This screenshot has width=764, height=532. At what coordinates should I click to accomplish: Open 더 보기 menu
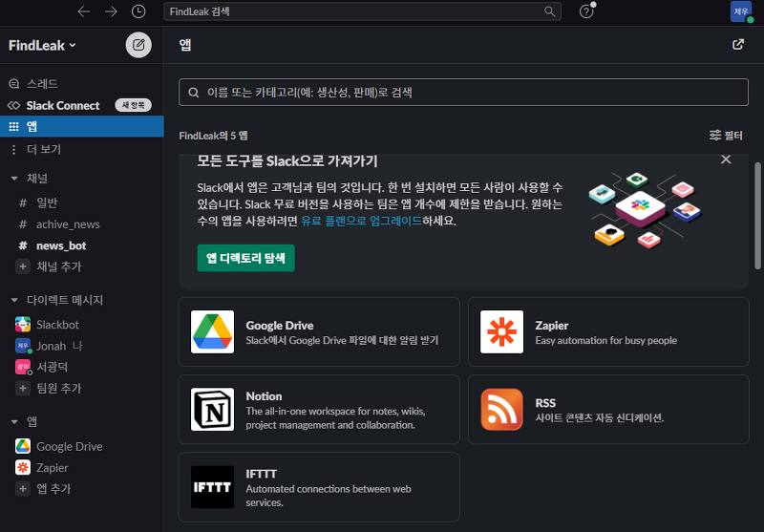click(x=82, y=150)
